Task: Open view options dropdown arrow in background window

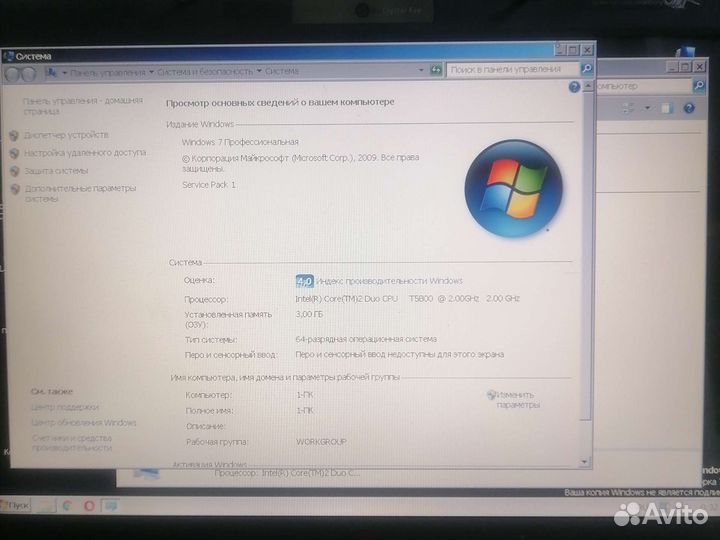Action: pos(647,108)
